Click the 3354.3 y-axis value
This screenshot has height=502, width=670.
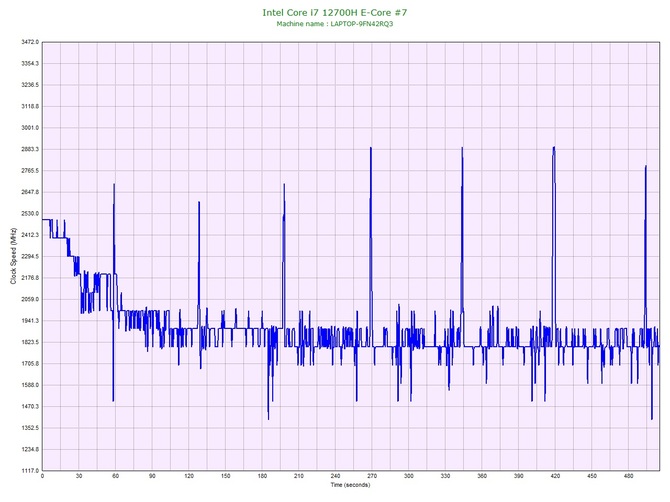pos(30,63)
